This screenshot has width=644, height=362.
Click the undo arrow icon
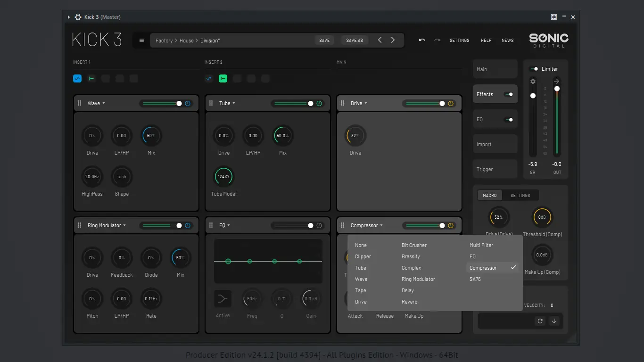[422, 40]
